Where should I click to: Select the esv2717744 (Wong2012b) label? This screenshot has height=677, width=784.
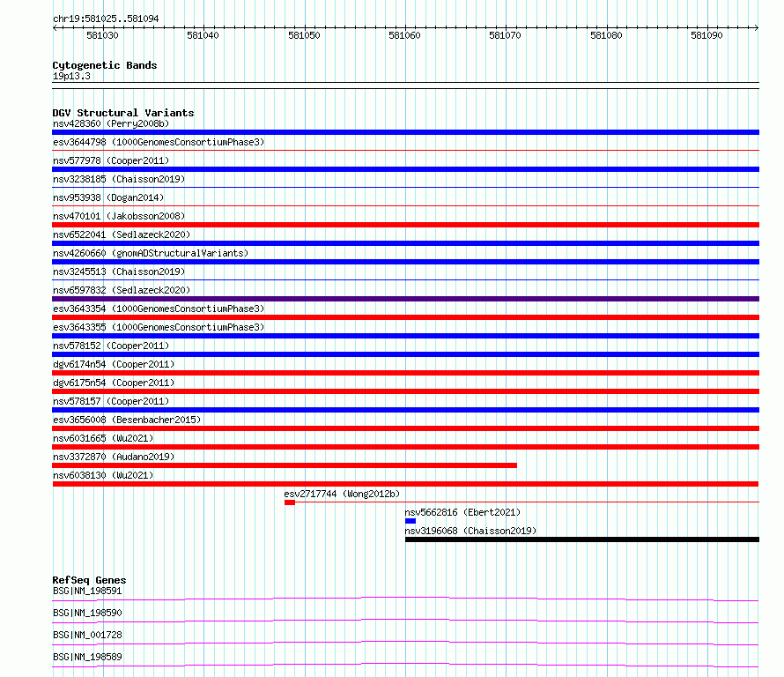click(342, 494)
